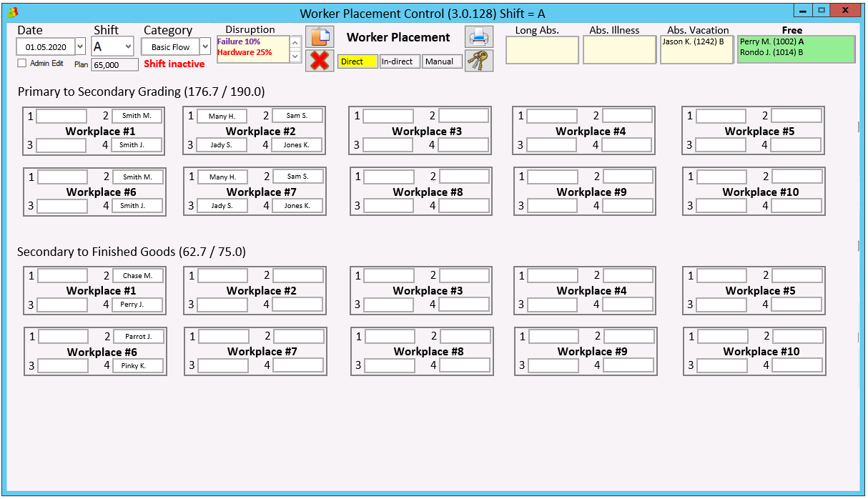
Task: Click the copy documents icon
Action: coord(320,37)
